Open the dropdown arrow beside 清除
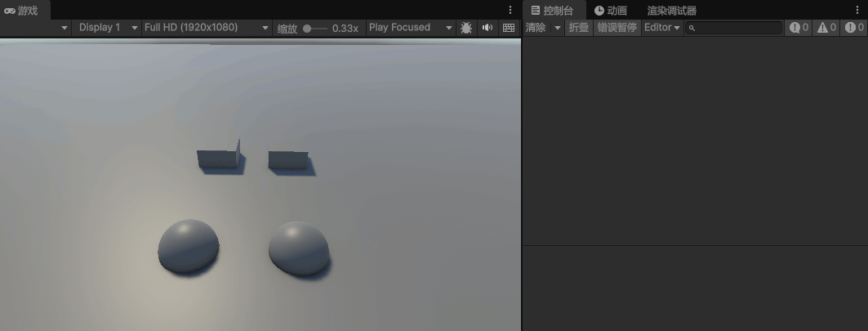The height and width of the screenshot is (331, 868). (558, 28)
